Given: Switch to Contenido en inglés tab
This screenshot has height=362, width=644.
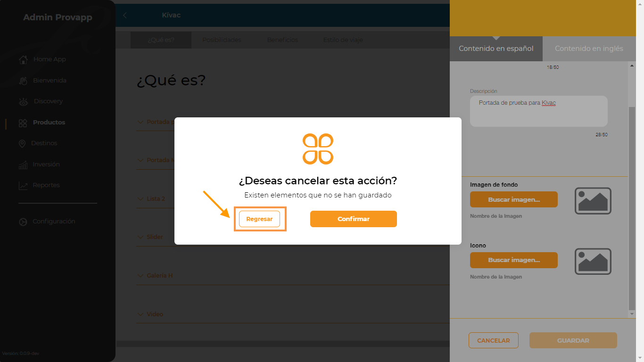Looking at the screenshot, I should pyautogui.click(x=589, y=49).
